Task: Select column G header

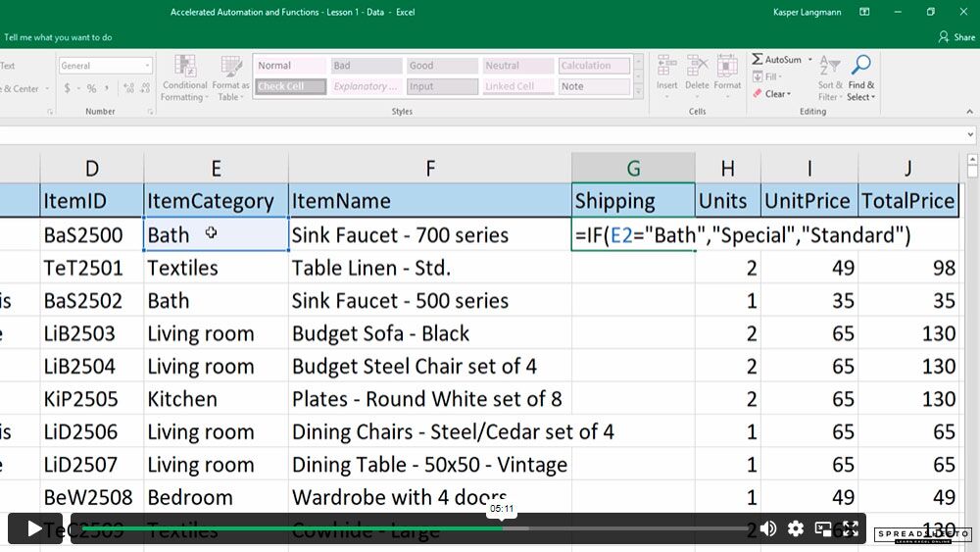Action: 633,169
